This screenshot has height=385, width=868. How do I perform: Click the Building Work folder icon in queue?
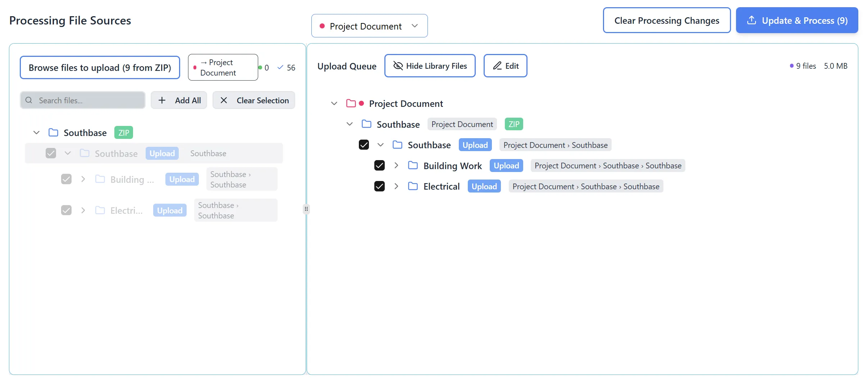[x=413, y=166]
